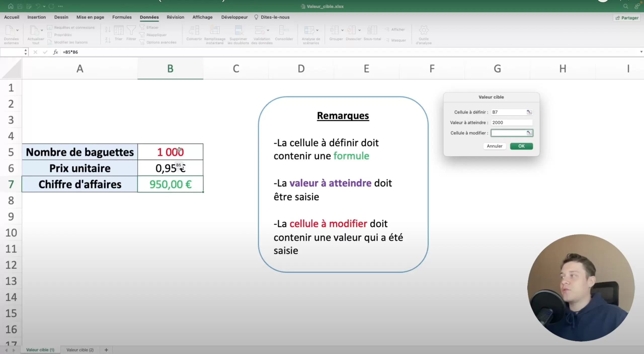This screenshot has height=354, width=644.
Task: Open the Insertion ribbon tab
Action: tap(36, 17)
